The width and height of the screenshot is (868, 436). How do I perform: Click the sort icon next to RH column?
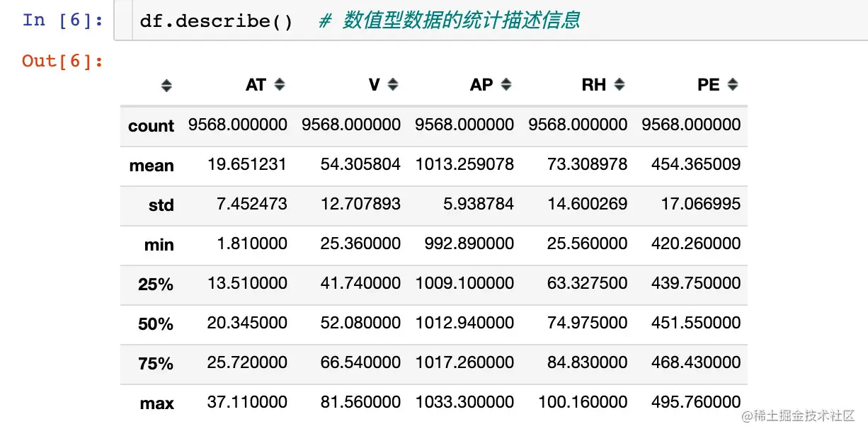click(619, 85)
